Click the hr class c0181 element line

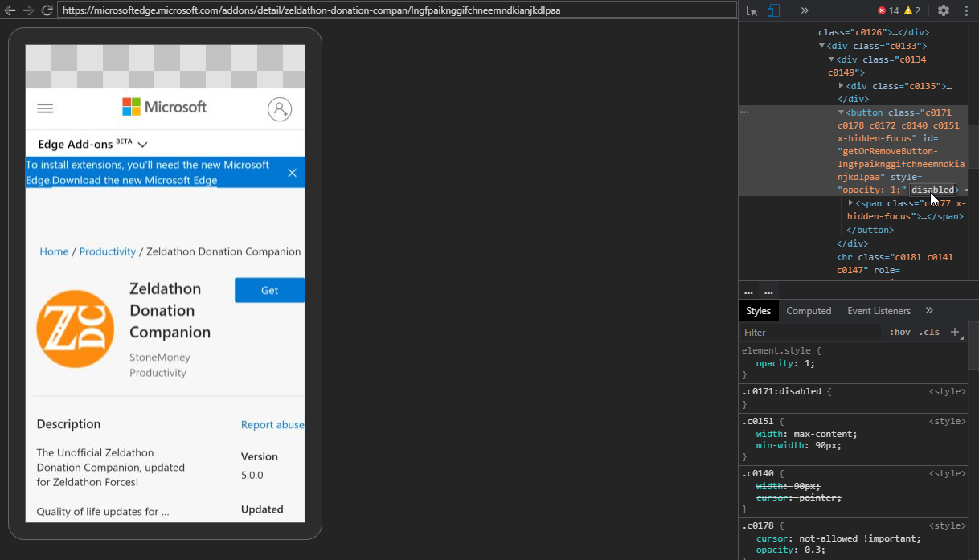(895, 264)
